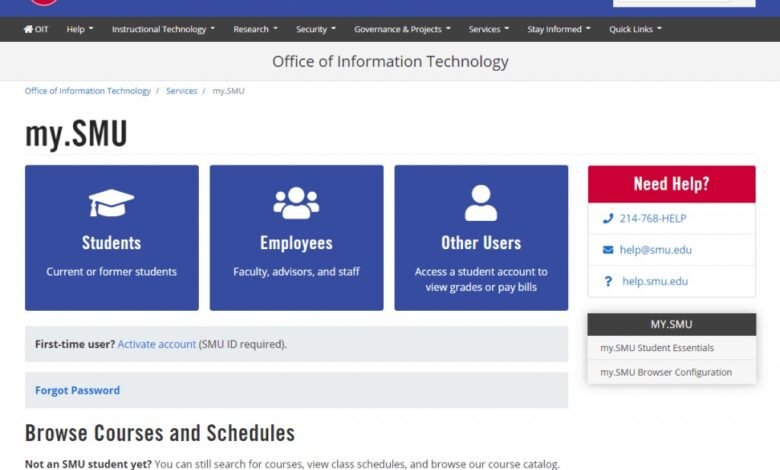
Task: Go to Office of Information Technology breadcrumb
Action: (88, 91)
